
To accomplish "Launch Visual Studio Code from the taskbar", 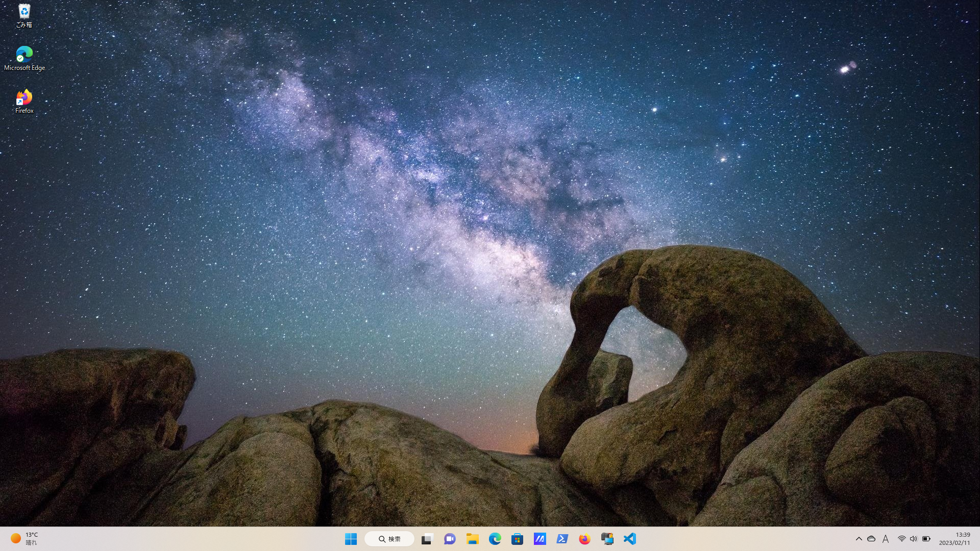I will [629, 539].
